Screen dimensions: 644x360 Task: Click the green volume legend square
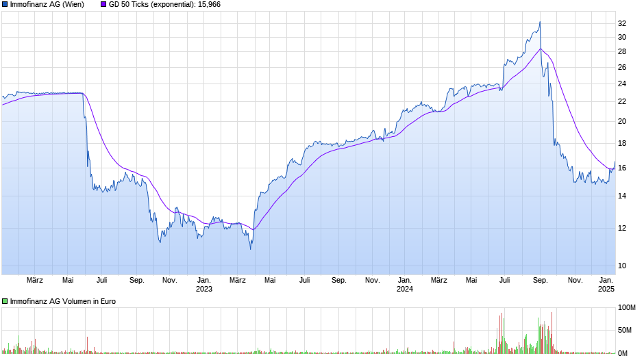5,301
